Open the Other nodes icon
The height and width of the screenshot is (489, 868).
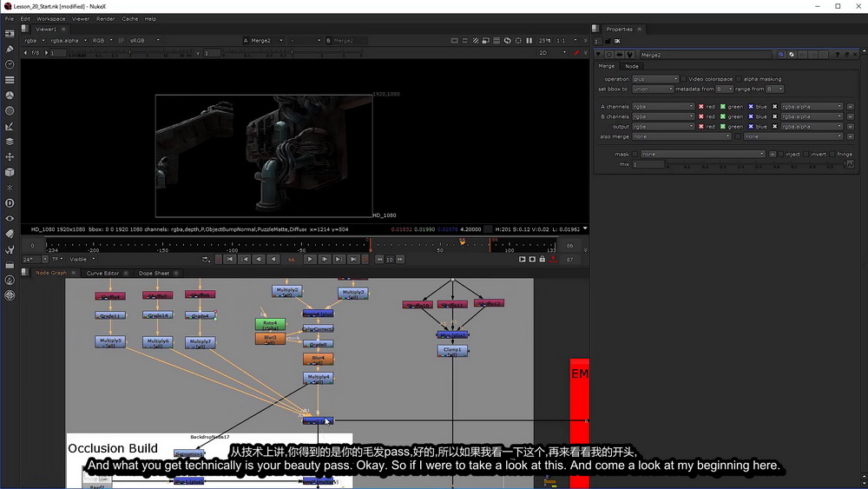point(10,265)
